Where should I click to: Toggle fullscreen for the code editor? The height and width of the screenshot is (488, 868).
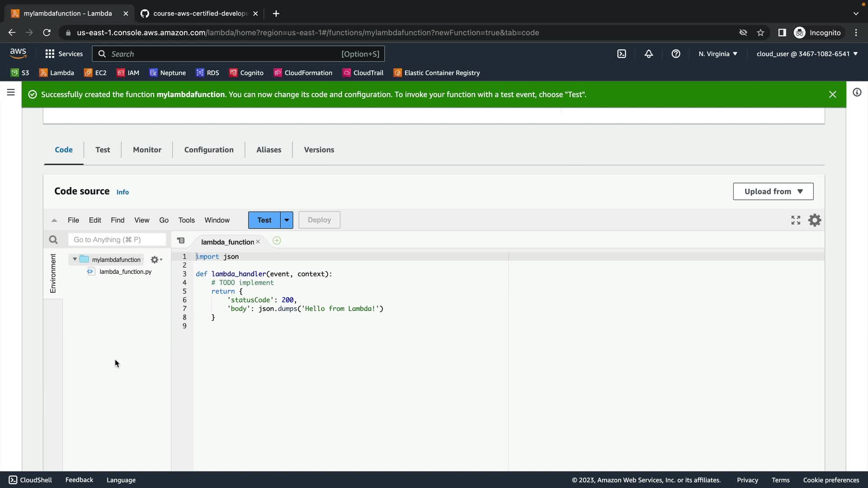796,220
